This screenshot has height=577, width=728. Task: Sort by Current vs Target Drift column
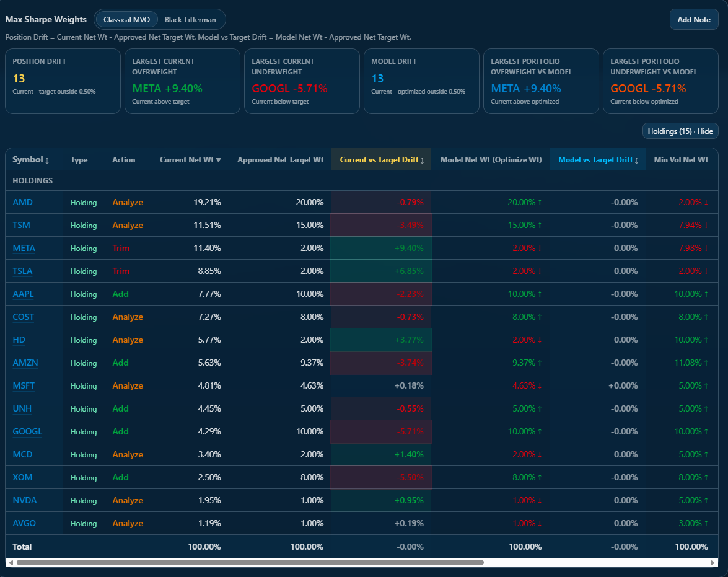382,159
